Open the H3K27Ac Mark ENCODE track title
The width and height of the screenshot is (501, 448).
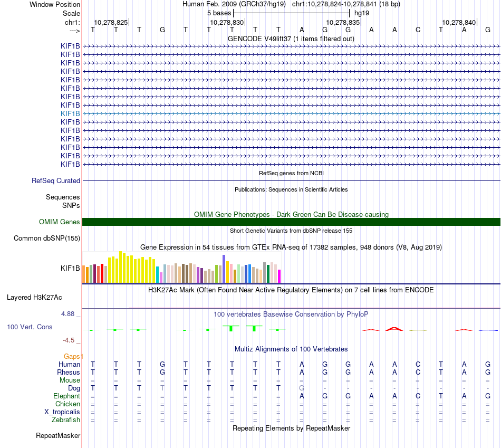point(291,290)
